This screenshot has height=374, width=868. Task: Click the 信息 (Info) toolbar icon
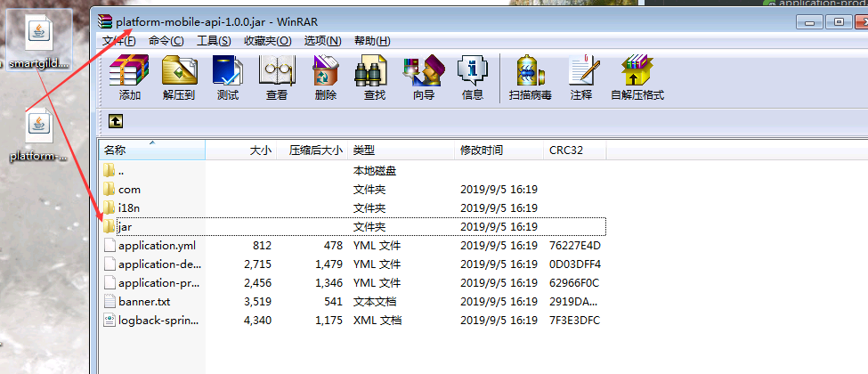[x=472, y=71]
